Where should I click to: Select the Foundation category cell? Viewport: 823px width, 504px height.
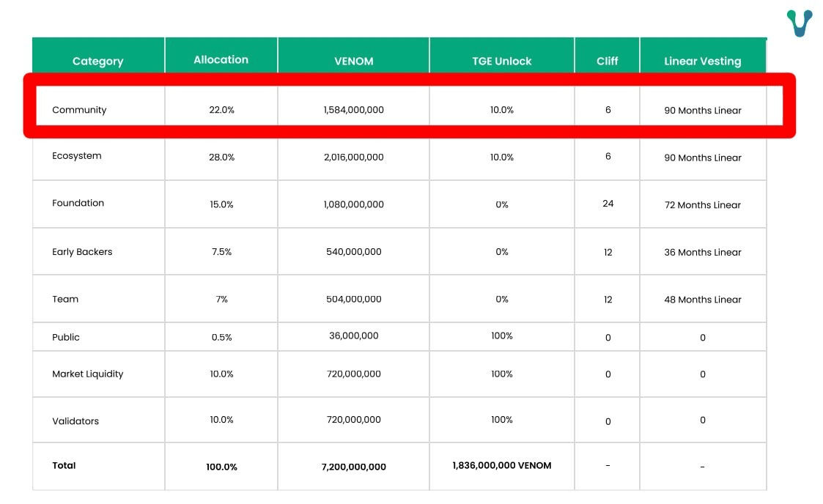point(78,203)
